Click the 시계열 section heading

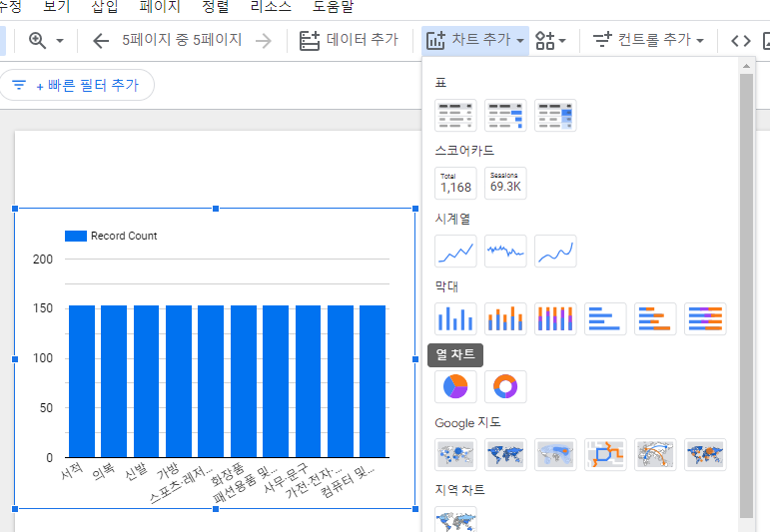pos(452,219)
